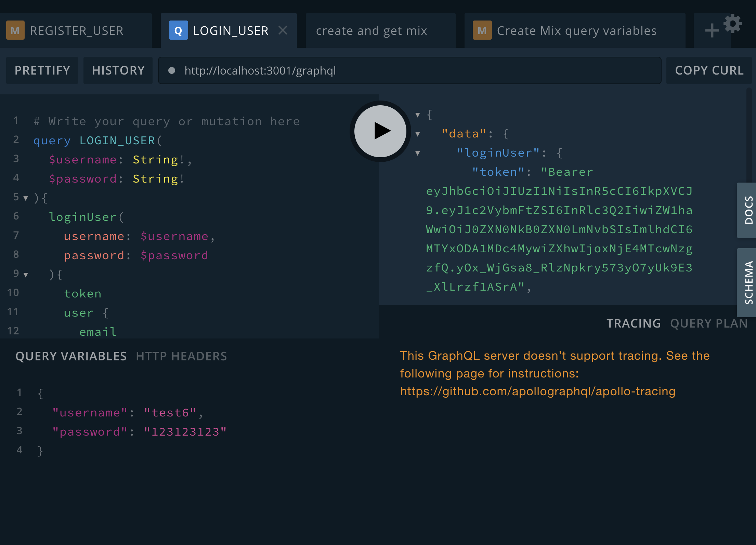Click the COPY CURL button
The width and height of the screenshot is (756, 545).
coord(709,70)
